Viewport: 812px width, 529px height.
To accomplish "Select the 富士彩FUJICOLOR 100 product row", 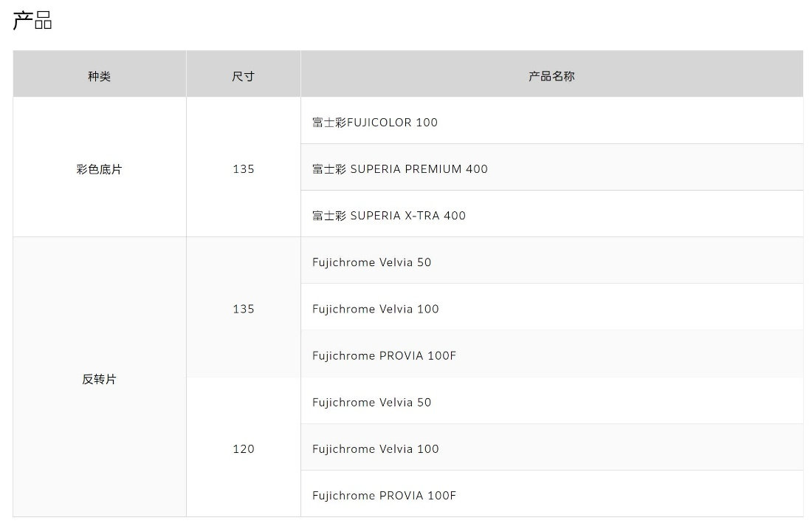I will (375, 123).
